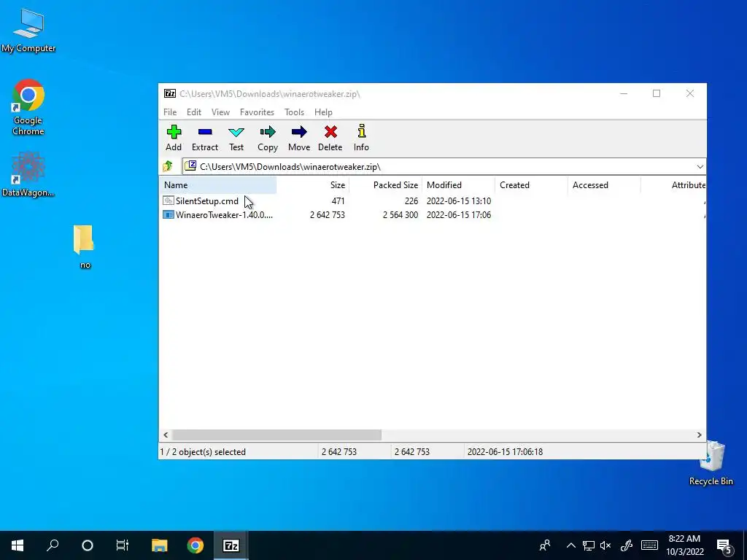
Task: Show file Info from the toolbar
Action: [361, 131]
